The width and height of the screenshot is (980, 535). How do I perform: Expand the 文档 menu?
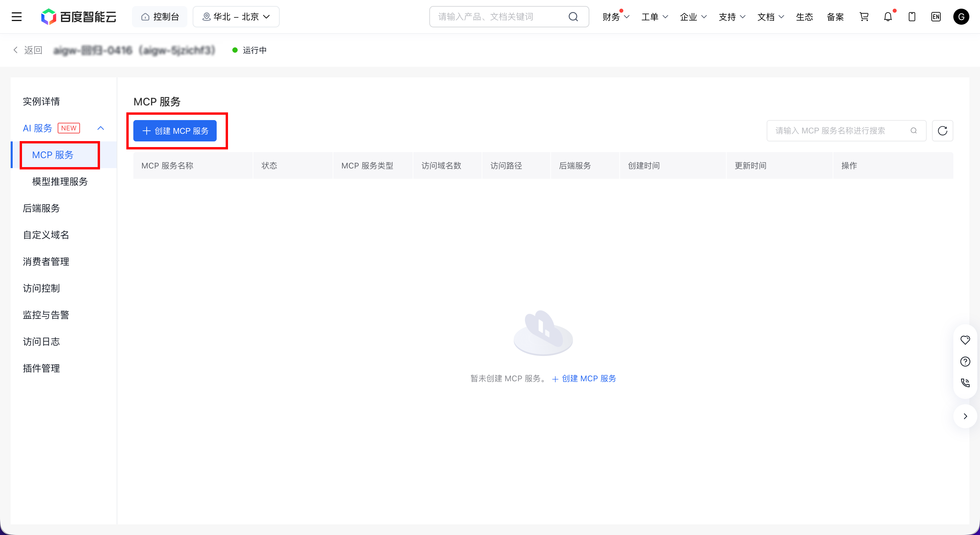pos(770,17)
